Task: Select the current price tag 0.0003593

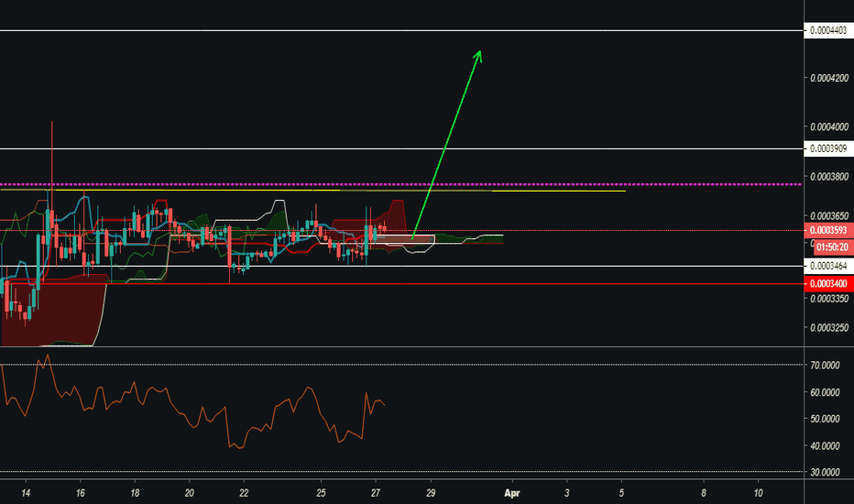Action: click(x=828, y=231)
